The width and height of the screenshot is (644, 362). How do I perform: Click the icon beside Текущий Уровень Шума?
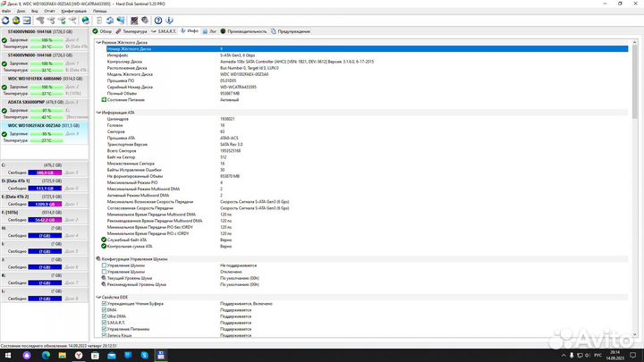104,278
